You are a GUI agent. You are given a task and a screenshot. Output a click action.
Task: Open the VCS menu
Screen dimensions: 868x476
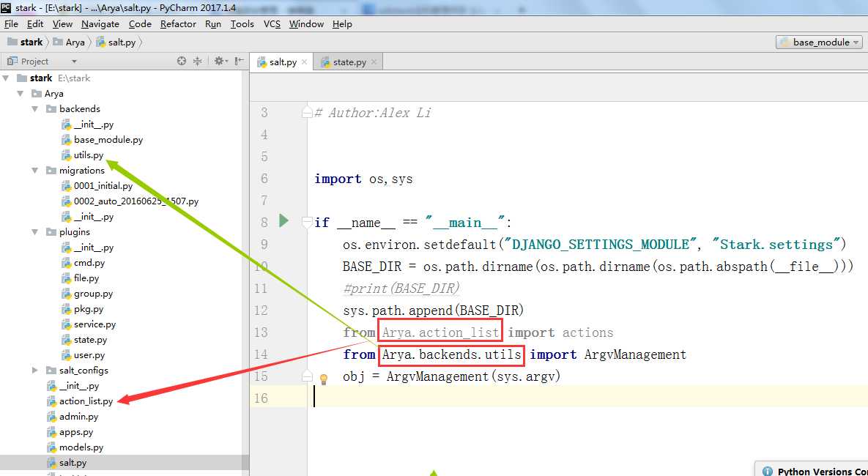point(272,23)
